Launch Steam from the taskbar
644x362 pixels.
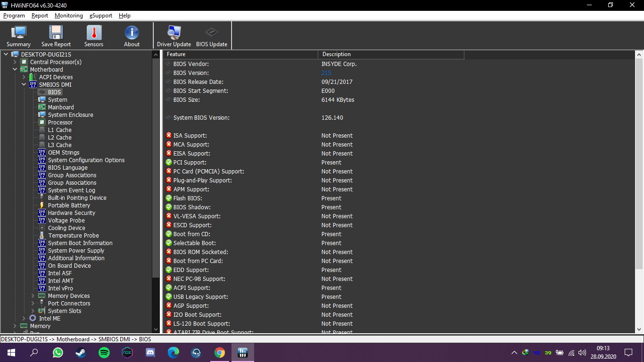pyautogui.click(x=81, y=352)
